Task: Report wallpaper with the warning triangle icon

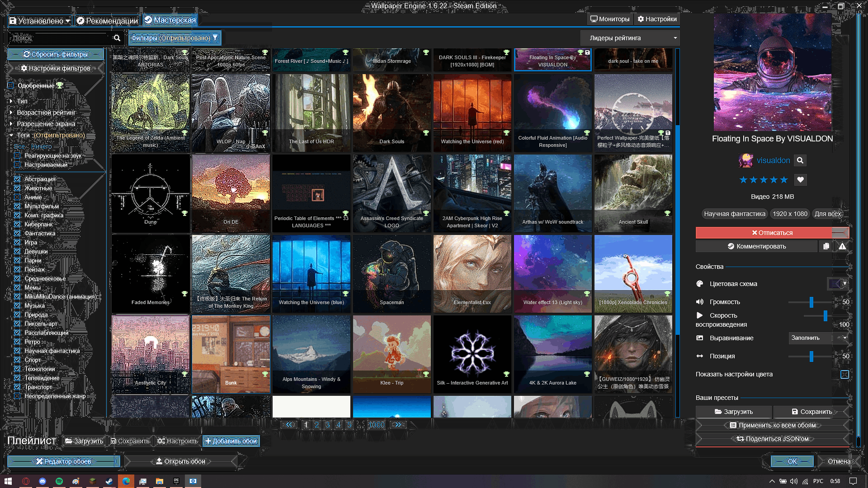Action: point(842,246)
